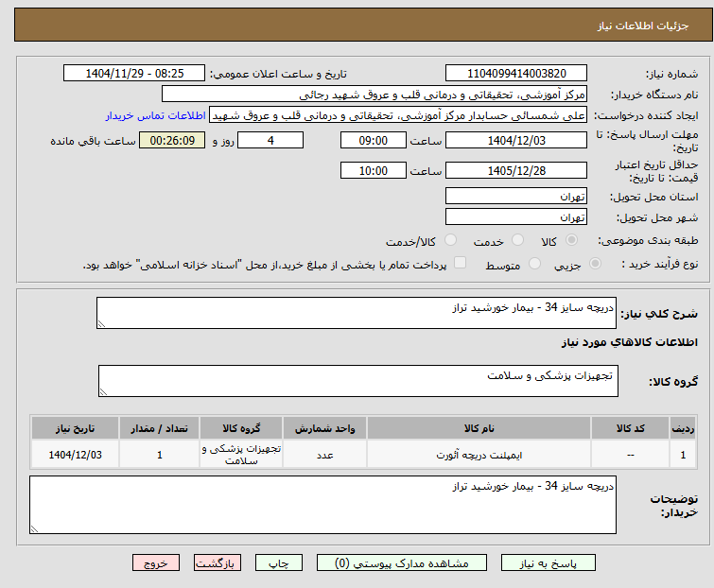Click remaining time countdown 00:26:09
Viewport: 714px width, 588px height.
[172, 140]
